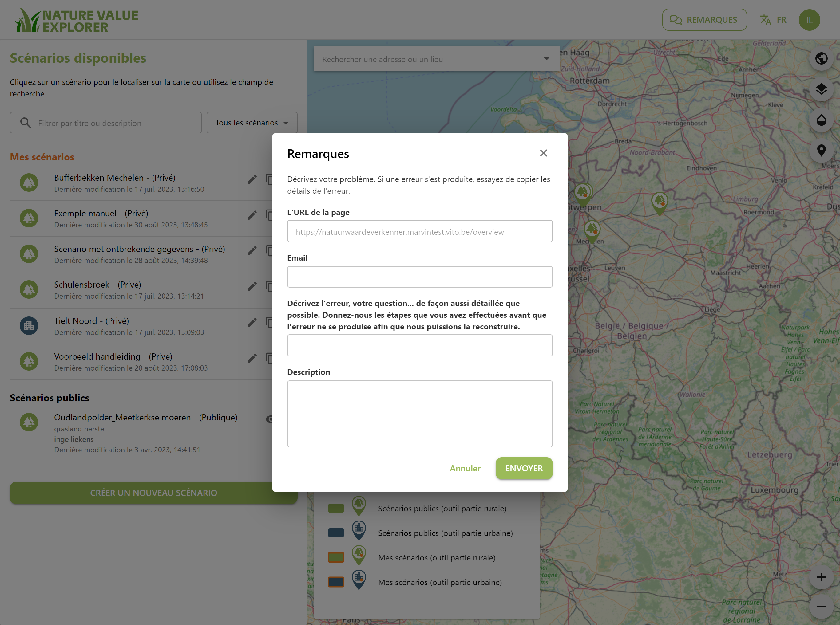Image resolution: width=840 pixels, height=625 pixels.
Task: Select Scenario met ontbrekende gegevens entry
Action: tap(140, 249)
